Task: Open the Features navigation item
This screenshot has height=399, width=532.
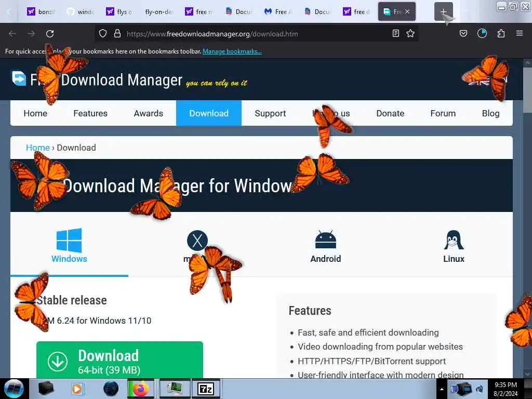Action: pos(90,113)
